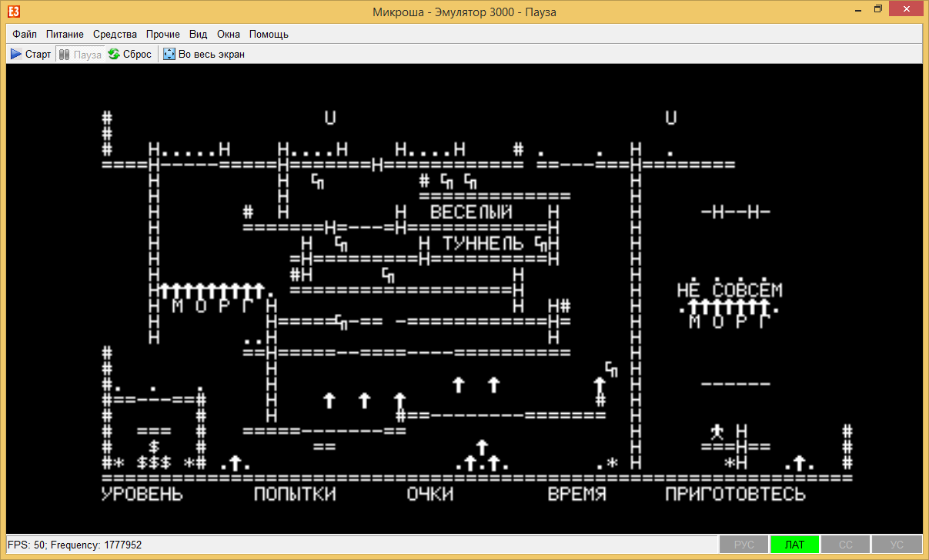The height and width of the screenshot is (560, 929).
Task: Click the ПРИГОТОВТЕСЬ text in game screen
Action: click(736, 494)
